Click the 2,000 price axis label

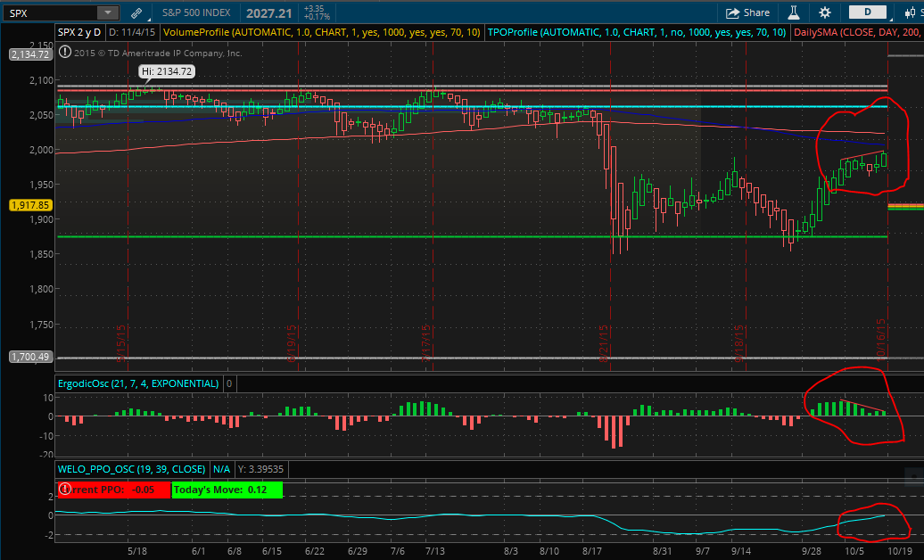click(x=41, y=150)
